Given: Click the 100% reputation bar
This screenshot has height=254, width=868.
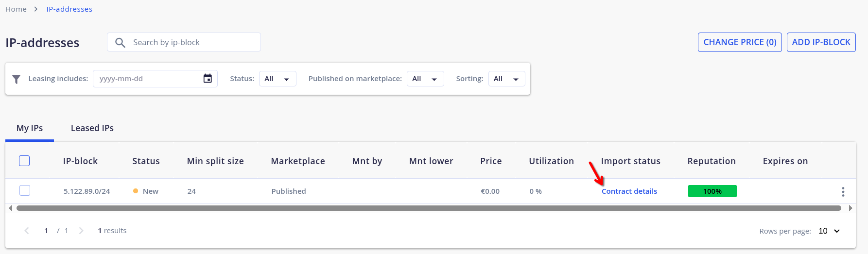Looking at the screenshot, I should pos(712,191).
